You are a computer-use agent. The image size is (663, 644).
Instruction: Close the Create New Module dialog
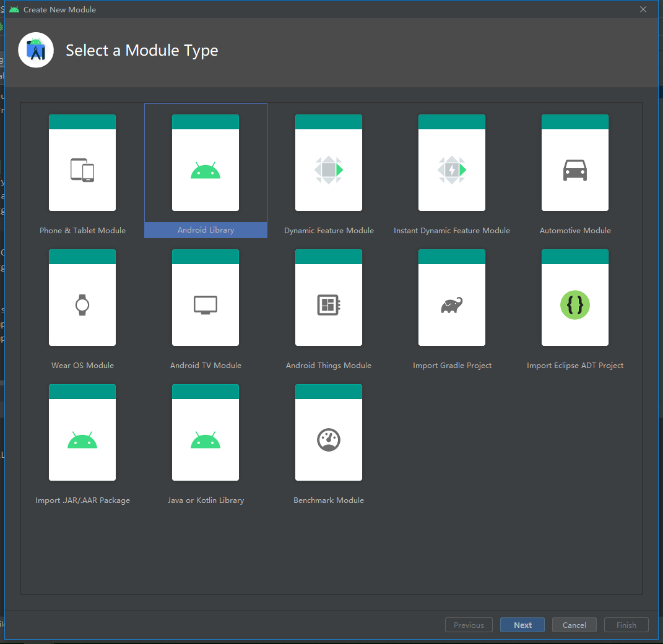pos(643,9)
